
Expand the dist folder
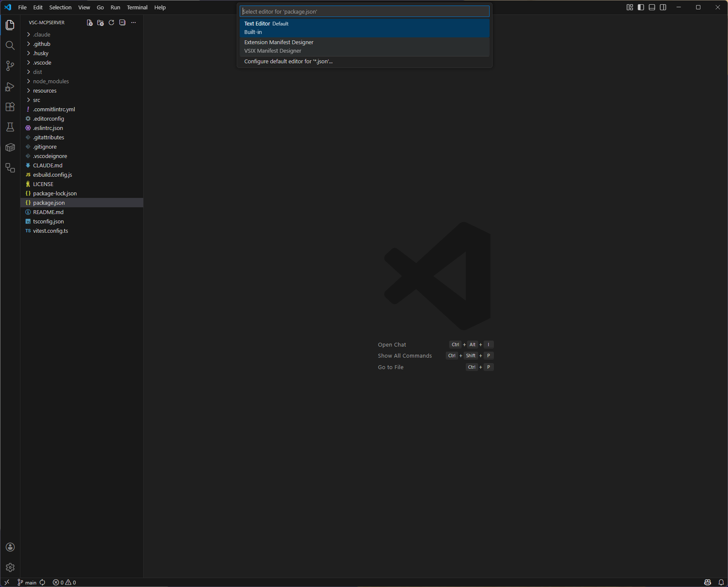tap(82, 72)
